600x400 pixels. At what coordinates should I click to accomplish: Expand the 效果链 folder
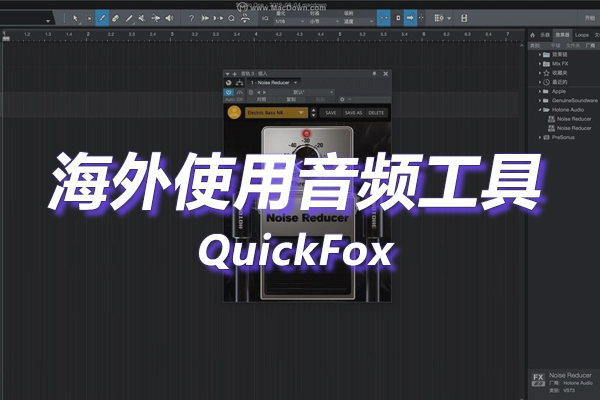pyautogui.click(x=540, y=54)
